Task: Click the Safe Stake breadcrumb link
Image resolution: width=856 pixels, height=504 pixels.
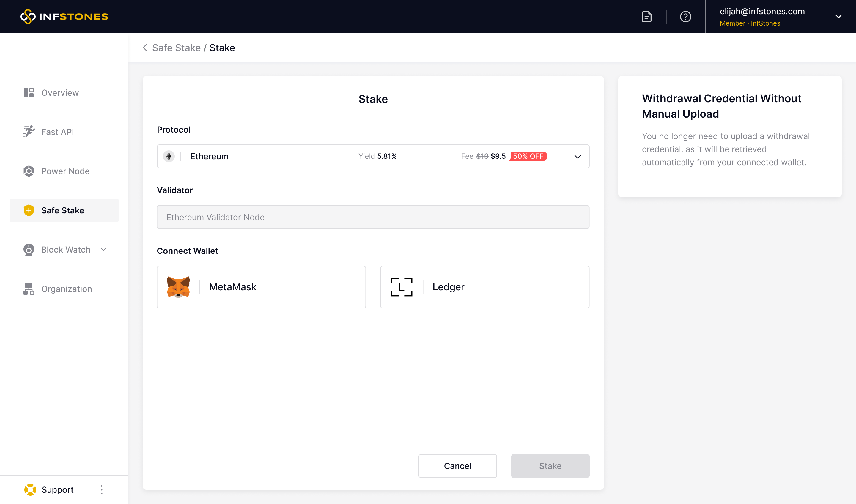Action: [x=176, y=48]
